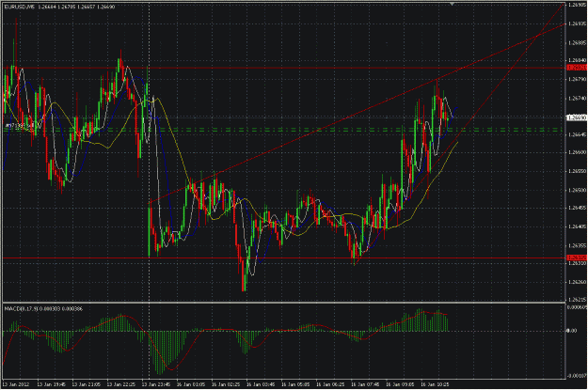The image size is (588, 390).
Task: Click the 1.26790 price scale label
Action: pos(577,80)
